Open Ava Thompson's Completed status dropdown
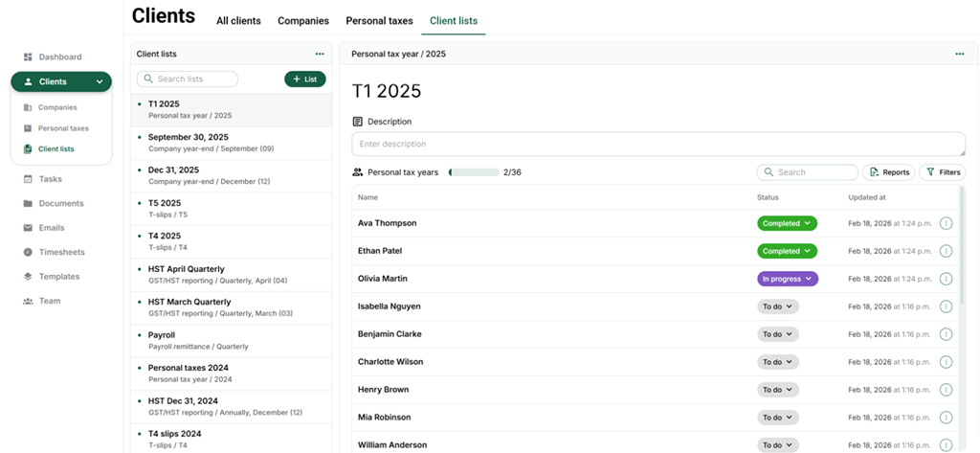 (x=788, y=224)
